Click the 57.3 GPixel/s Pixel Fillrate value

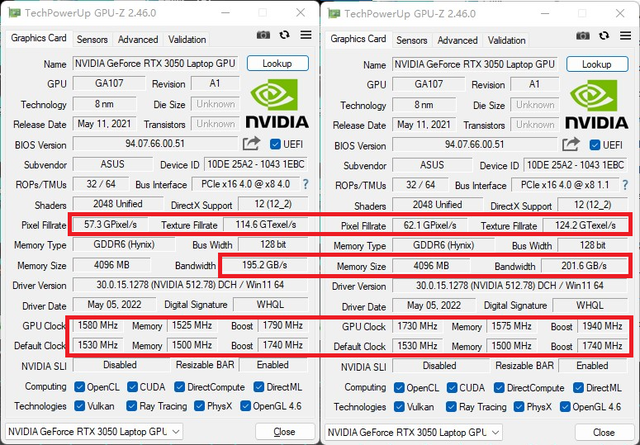click(x=111, y=225)
